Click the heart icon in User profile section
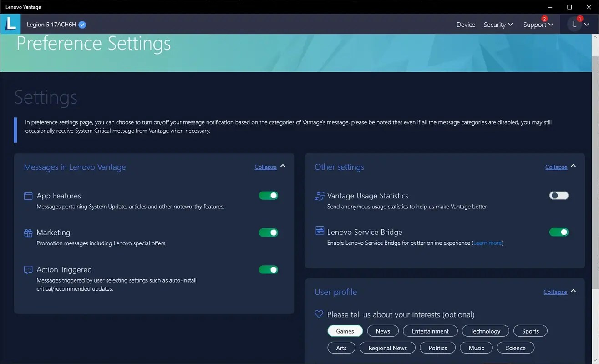The width and height of the screenshot is (599, 364). (318, 314)
